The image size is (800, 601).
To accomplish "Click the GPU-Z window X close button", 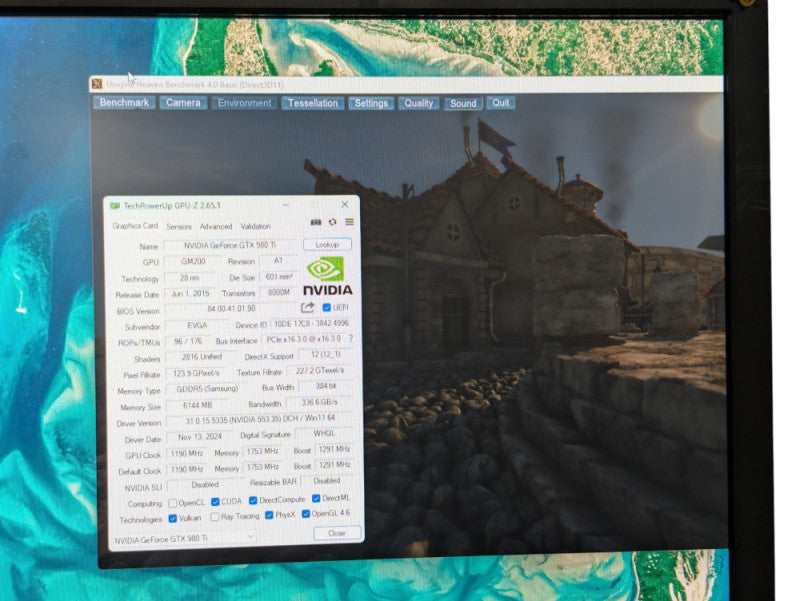I will (x=345, y=204).
